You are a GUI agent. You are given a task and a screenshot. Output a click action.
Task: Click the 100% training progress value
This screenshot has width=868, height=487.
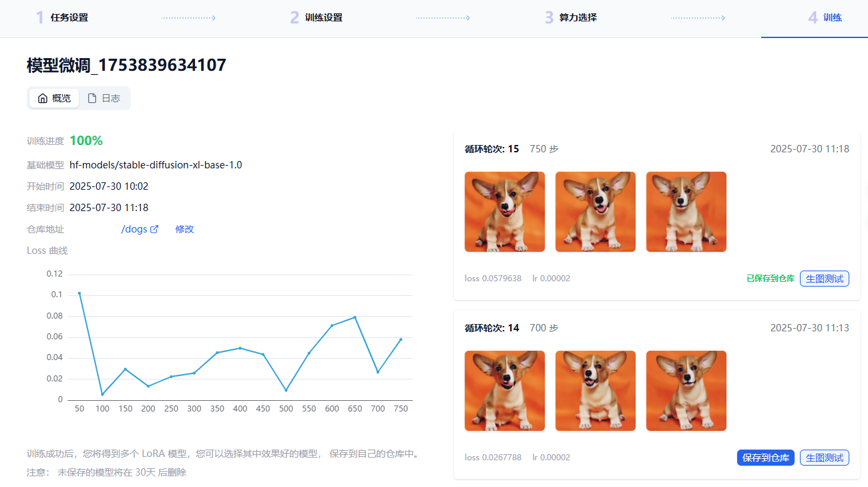click(x=86, y=141)
